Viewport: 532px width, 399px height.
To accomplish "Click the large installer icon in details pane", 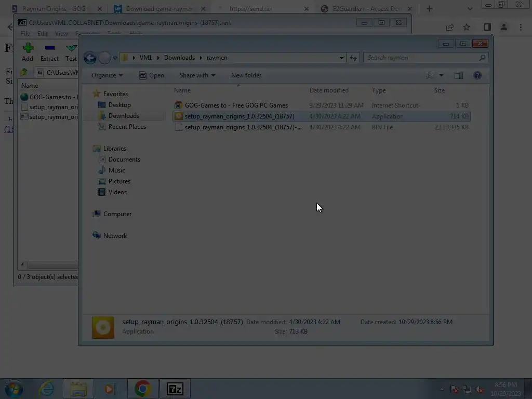I will (x=103, y=327).
